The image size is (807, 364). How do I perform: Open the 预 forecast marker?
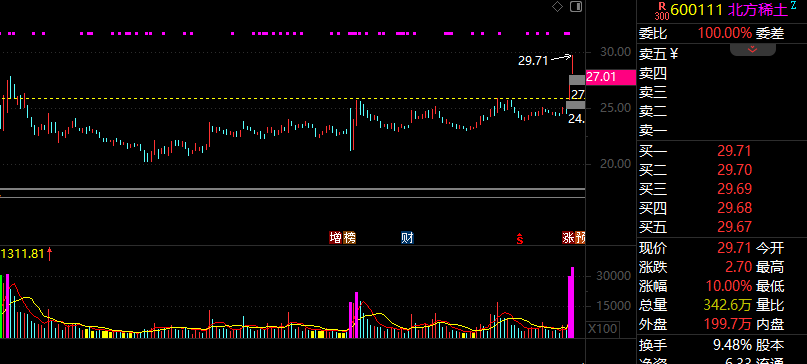point(581,238)
